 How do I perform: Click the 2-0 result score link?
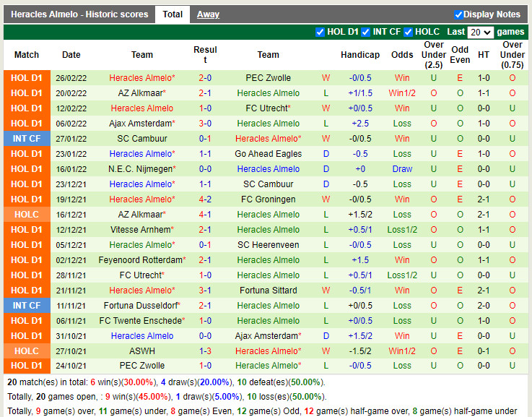click(205, 78)
